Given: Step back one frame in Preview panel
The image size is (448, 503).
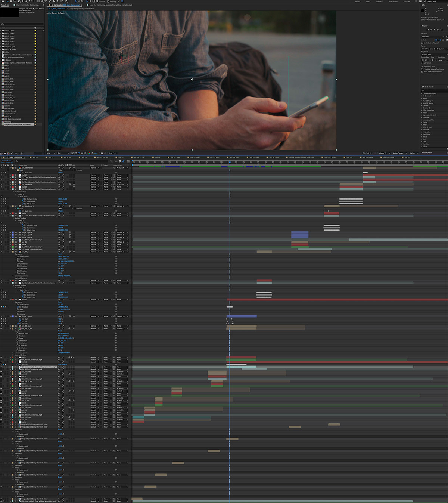Looking at the screenshot, I should click(x=431, y=30).
